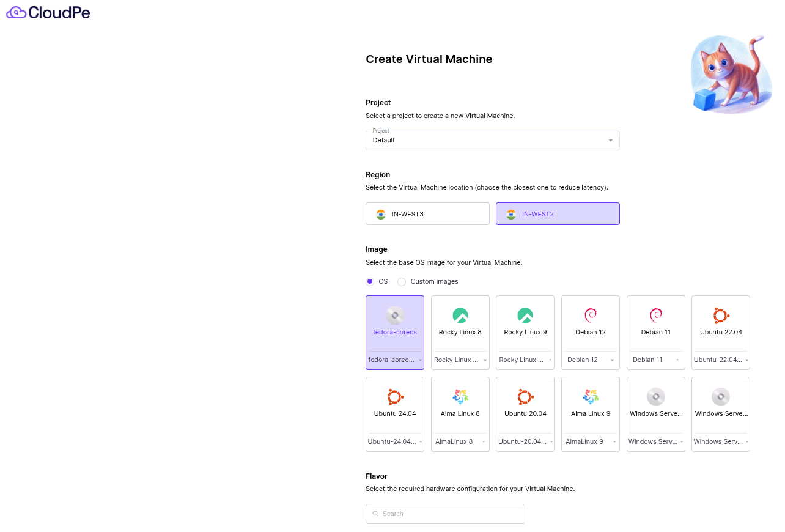This screenshot has width=785, height=532.
Task: Click the Flavor search field
Action: click(x=445, y=514)
